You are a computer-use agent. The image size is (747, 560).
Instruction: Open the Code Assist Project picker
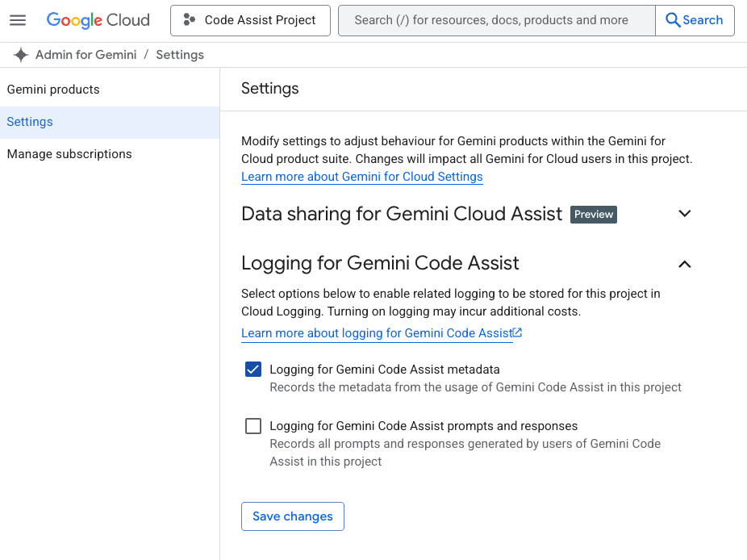pyautogui.click(x=250, y=20)
